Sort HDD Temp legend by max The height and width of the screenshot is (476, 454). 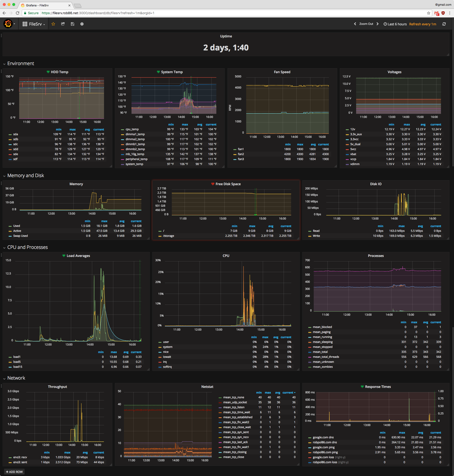coord(72,129)
